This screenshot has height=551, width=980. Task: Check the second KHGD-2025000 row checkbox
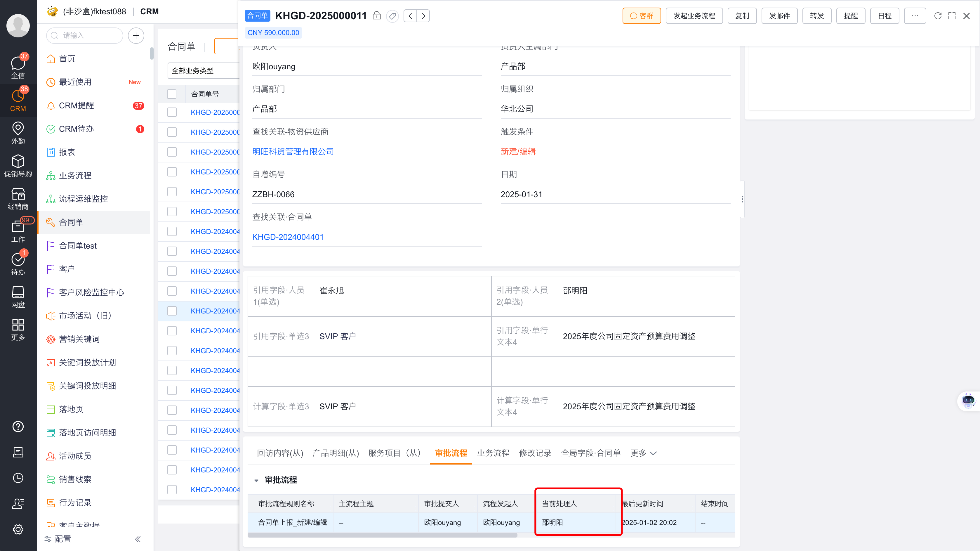[172, 132]
